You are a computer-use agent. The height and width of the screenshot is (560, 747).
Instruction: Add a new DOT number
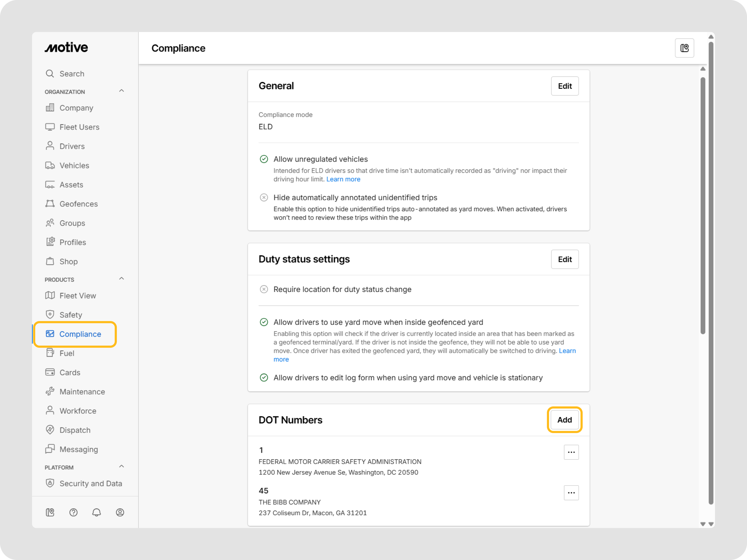tap(564, 420)
